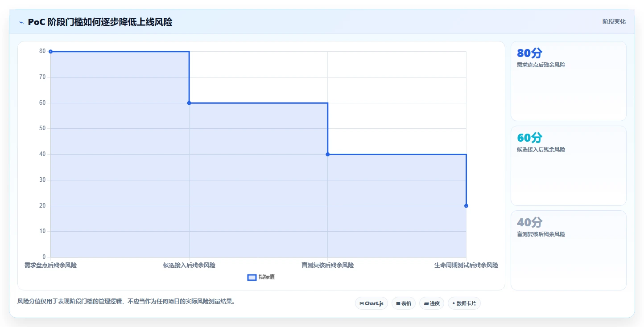Click the y-axis tick label 30

[x=42, y=180]
